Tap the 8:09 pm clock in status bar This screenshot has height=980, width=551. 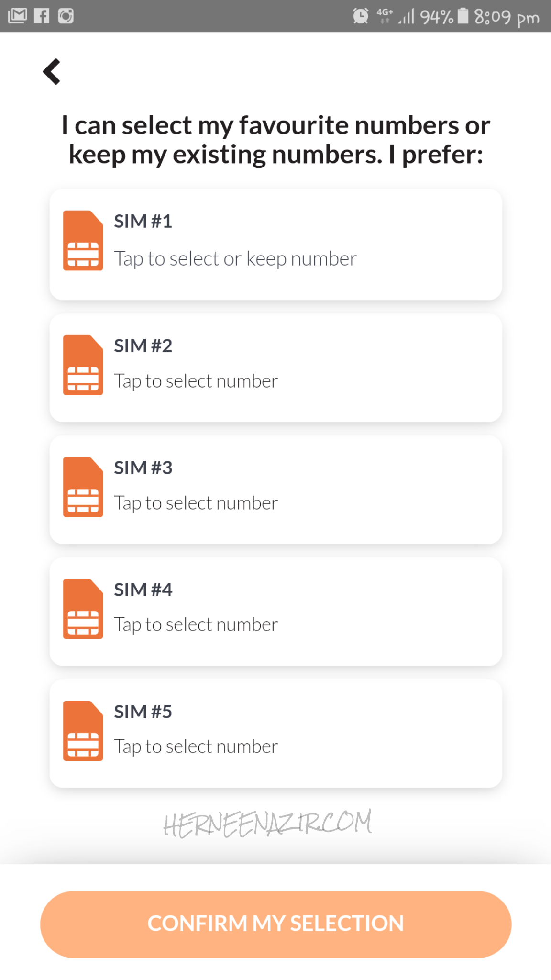click(507, 17)
